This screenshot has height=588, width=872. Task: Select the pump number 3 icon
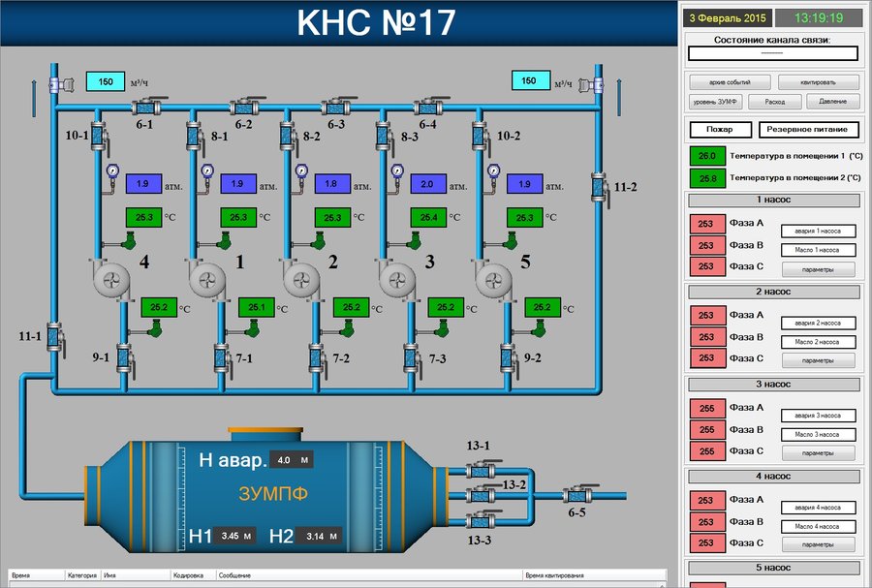pyautogui.click(x=397, y=281)
